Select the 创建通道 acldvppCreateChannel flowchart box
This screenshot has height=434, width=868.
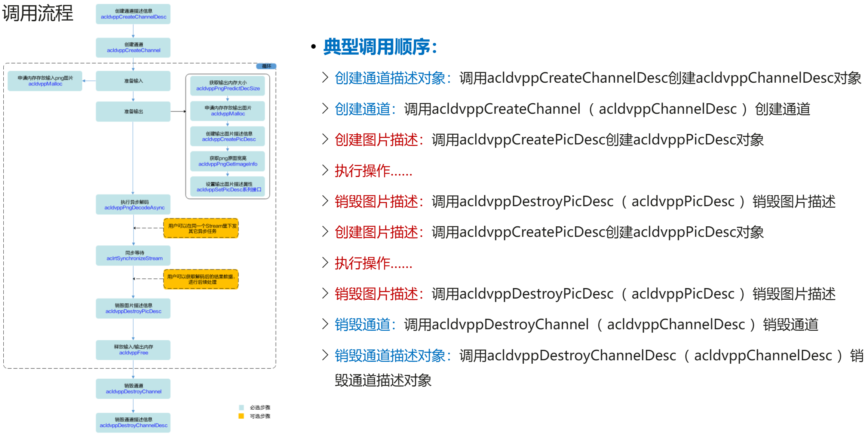click(x=133, y=48)
